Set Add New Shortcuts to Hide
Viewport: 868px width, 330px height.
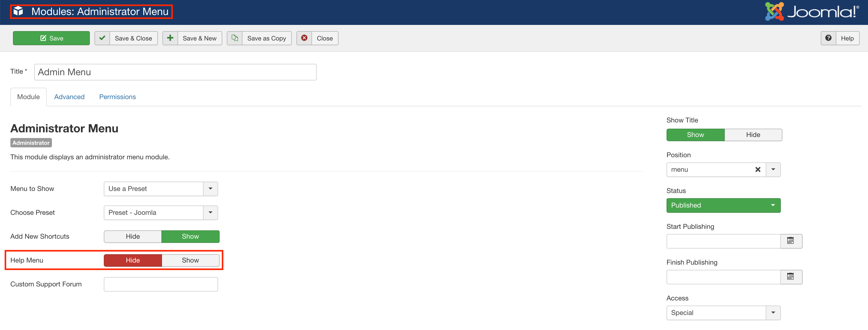click(133, 236)
